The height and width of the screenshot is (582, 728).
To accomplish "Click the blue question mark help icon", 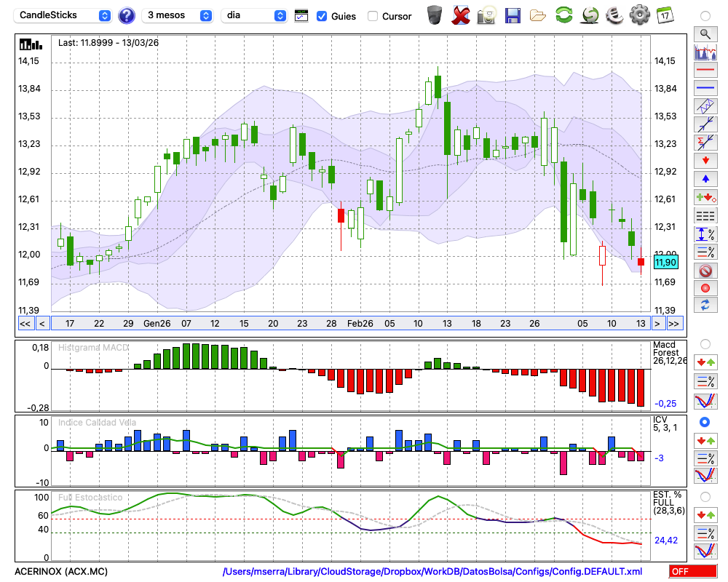I will tap(127, 15).
